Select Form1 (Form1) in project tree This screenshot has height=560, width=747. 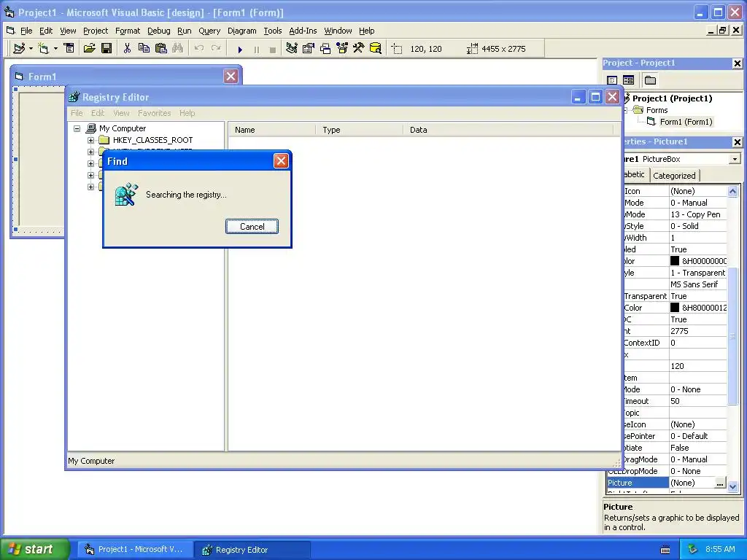point(686,122)
